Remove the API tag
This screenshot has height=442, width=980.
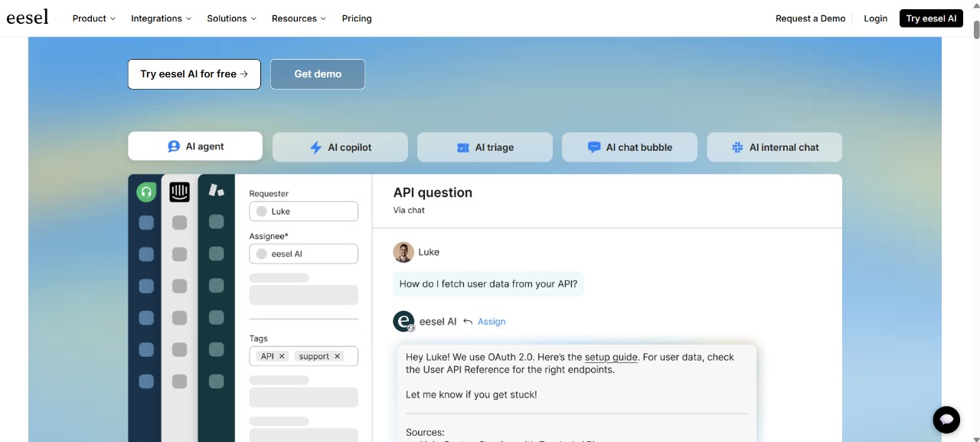coord(282,356)
